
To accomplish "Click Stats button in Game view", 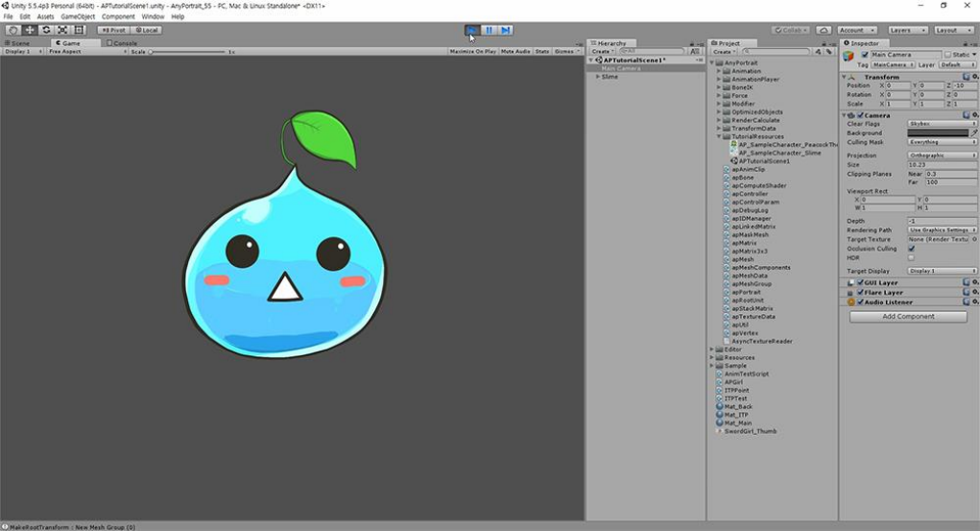I will pyautogui.click(x=542, y=51).
